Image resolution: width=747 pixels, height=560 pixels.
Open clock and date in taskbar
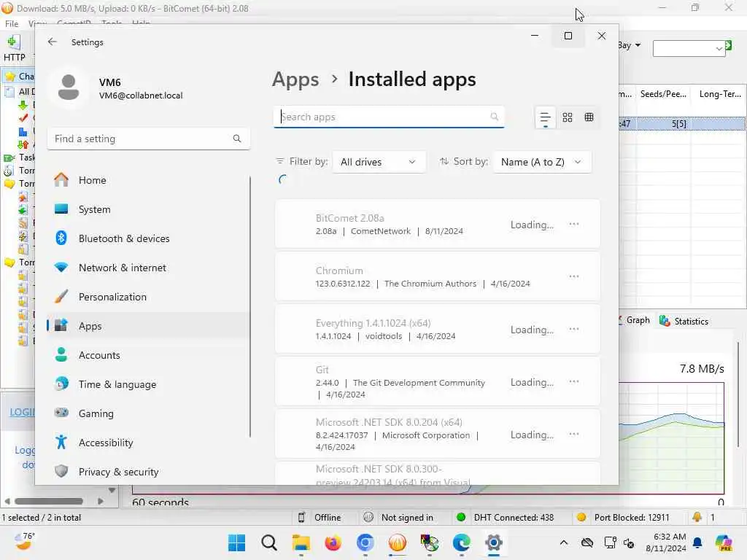666,542
